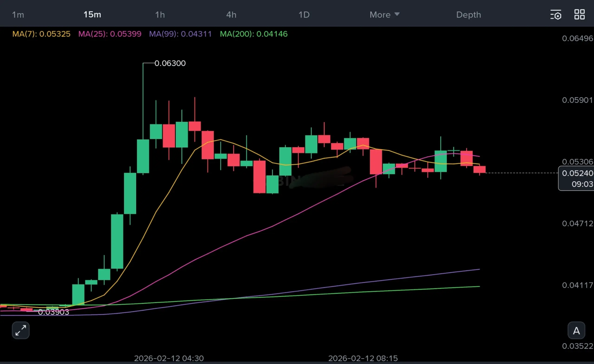Switch to the 1m timeframe tab
Image resolution: width=594 pixels, height=364 pixels.
tap(18, 15)
